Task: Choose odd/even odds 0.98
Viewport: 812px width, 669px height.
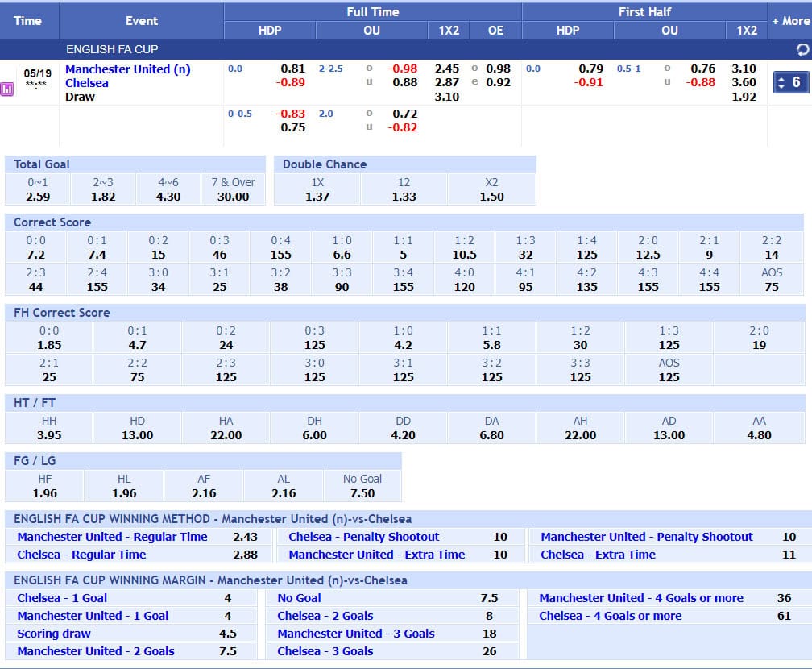Action: [x=498, y=69]
